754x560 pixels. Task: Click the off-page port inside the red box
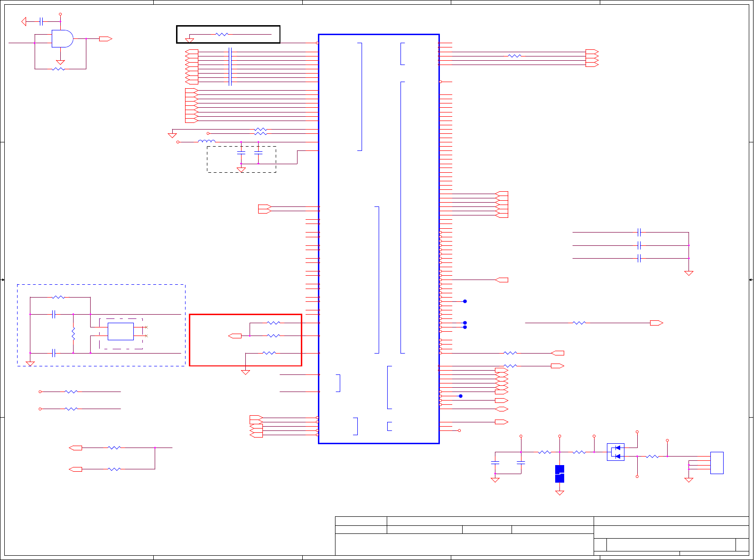coord(235,336)
